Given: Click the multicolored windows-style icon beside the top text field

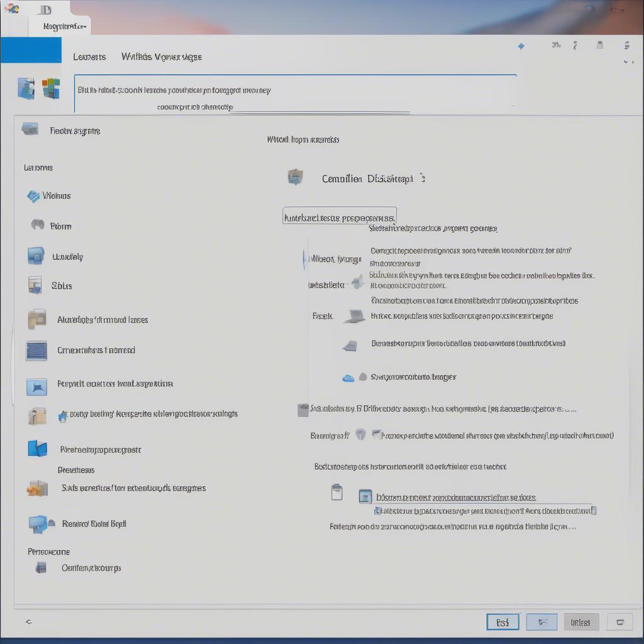Looking at the screenshot, I should coord(51,88).
